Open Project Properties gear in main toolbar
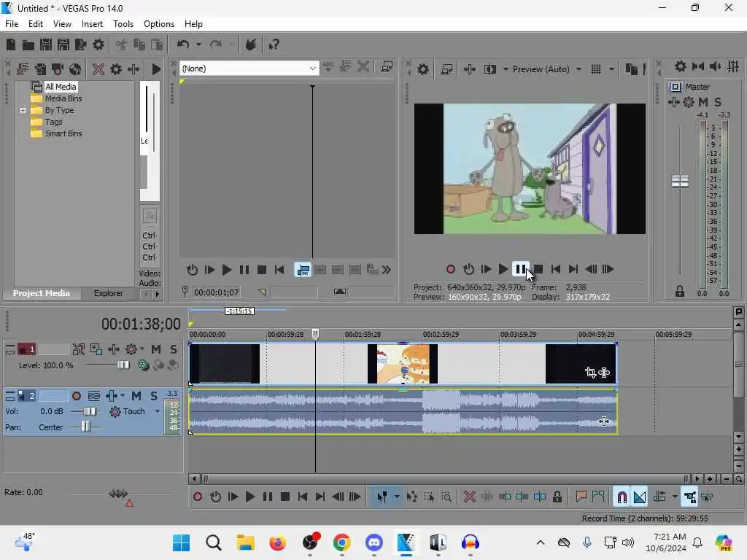Screen dimensions: 747x560 click(x=98, y=44)
